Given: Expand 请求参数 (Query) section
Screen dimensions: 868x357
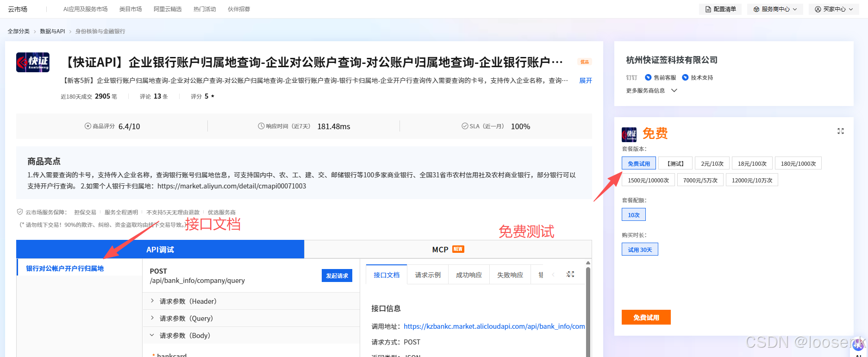Looking at the screenshot, I should [x=251, y=318].
